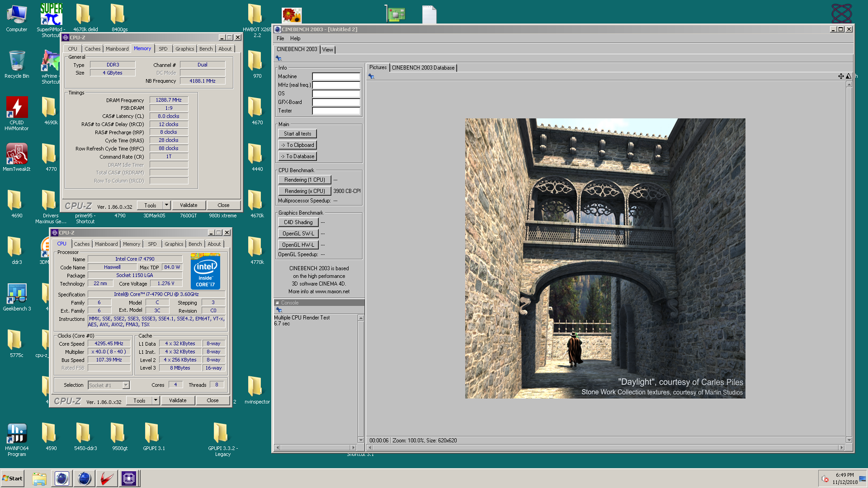Open the 5775c folder icon
This screenshot has height=488, width=868.
click(17, 343)
